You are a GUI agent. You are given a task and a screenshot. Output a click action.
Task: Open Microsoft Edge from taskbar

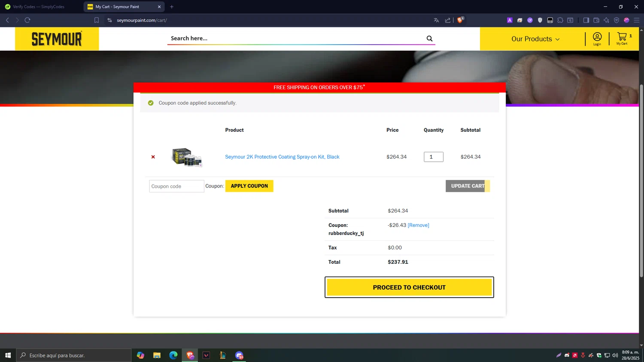click(x=173, y=355)
